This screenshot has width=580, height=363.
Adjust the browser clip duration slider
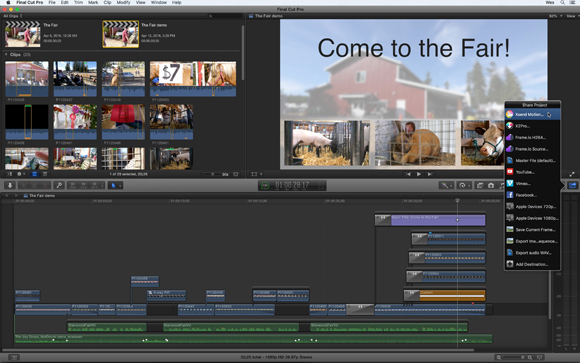click(x=212, y=174)
